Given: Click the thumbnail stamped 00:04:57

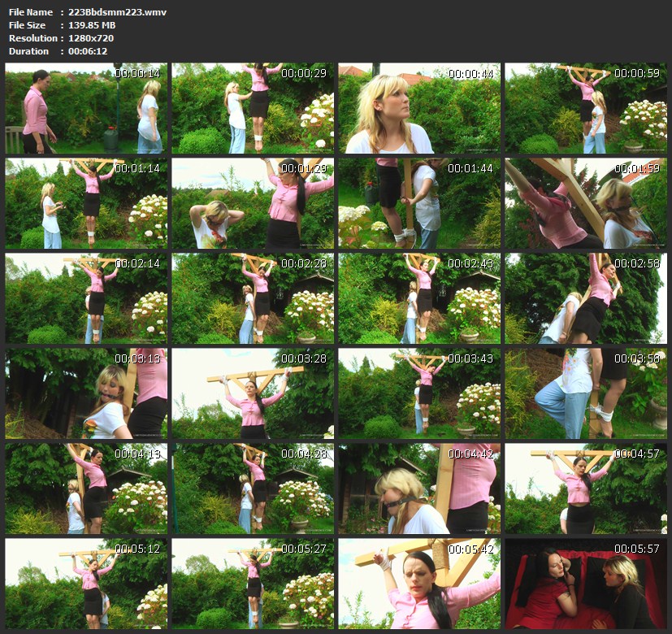Looking at the screenshot, I should [586, 489].
